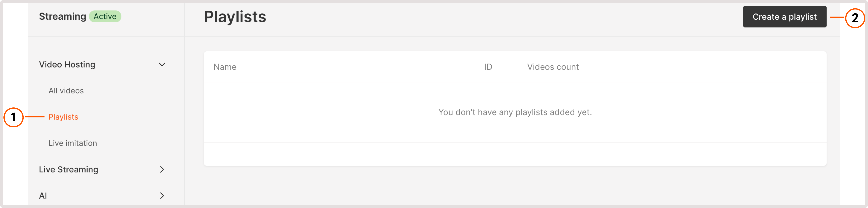868x208 pixels.
Task: Select Playlists in the sidebar
Action: coord(63,117)
